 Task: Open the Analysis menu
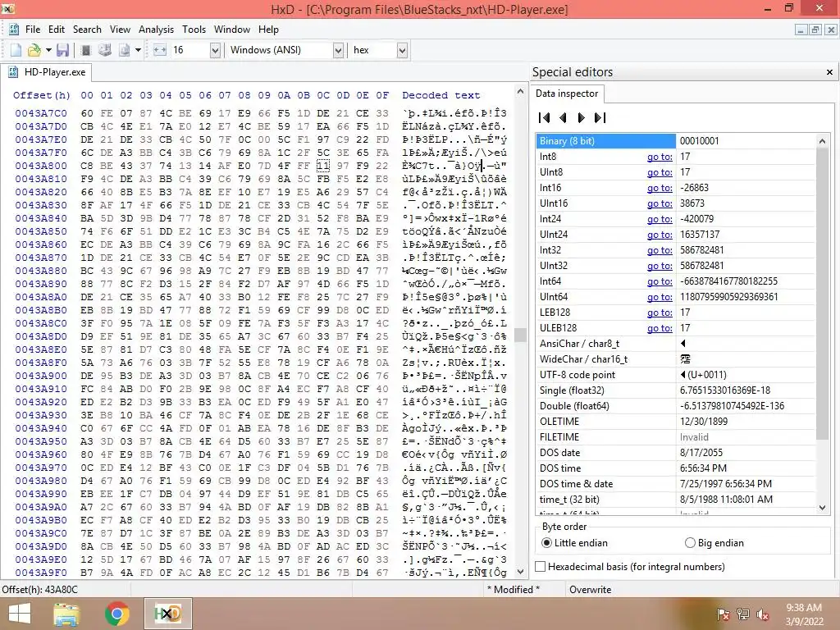click(156, 30)
